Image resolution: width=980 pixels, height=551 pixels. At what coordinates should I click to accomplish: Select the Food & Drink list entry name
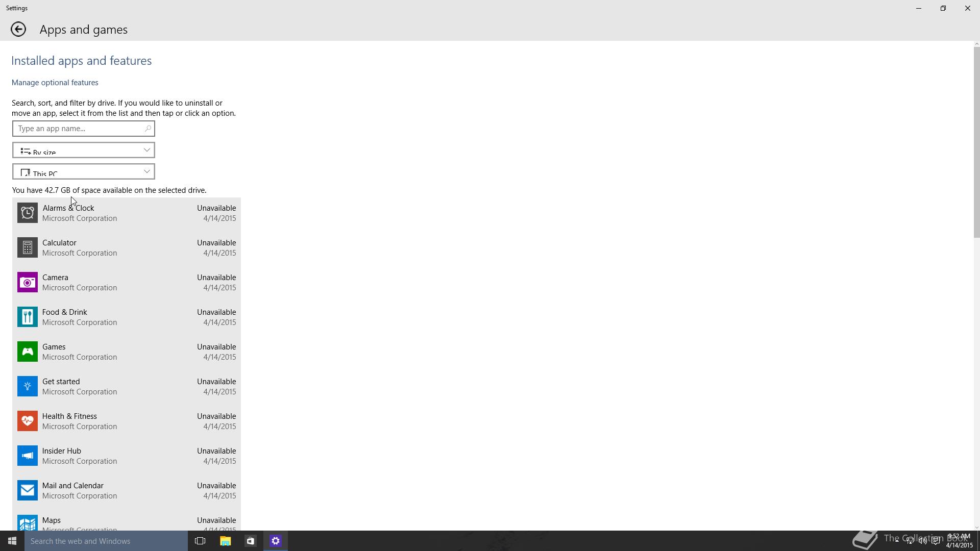(x=65, y=312)
